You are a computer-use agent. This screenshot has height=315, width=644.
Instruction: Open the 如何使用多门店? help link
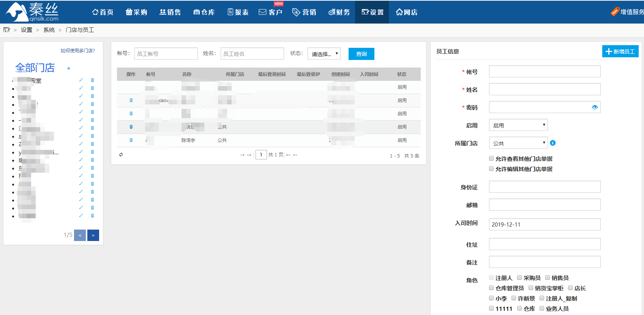(78, 50)
